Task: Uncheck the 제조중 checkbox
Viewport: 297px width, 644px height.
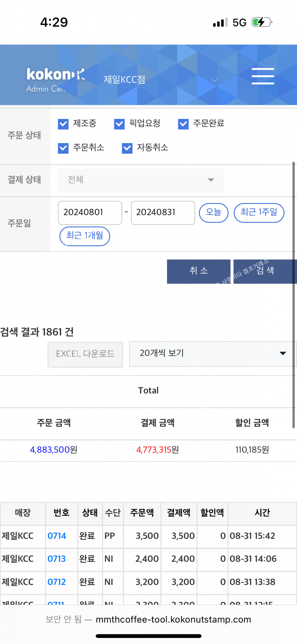Action: pos(63,124)
